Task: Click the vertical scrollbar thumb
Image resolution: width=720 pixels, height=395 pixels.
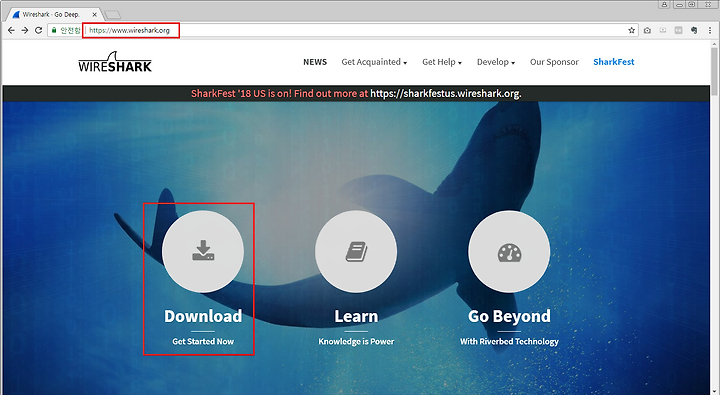Action: point(714,71)
